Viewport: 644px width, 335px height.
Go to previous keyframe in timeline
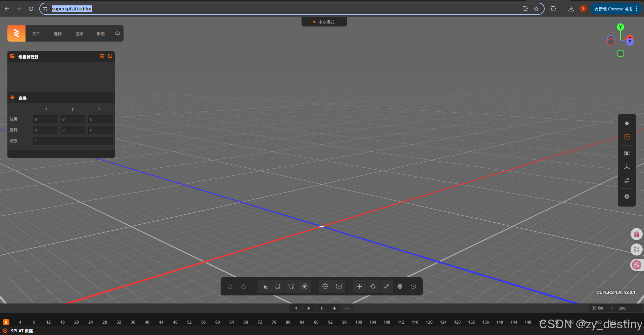tap(296, 308)
